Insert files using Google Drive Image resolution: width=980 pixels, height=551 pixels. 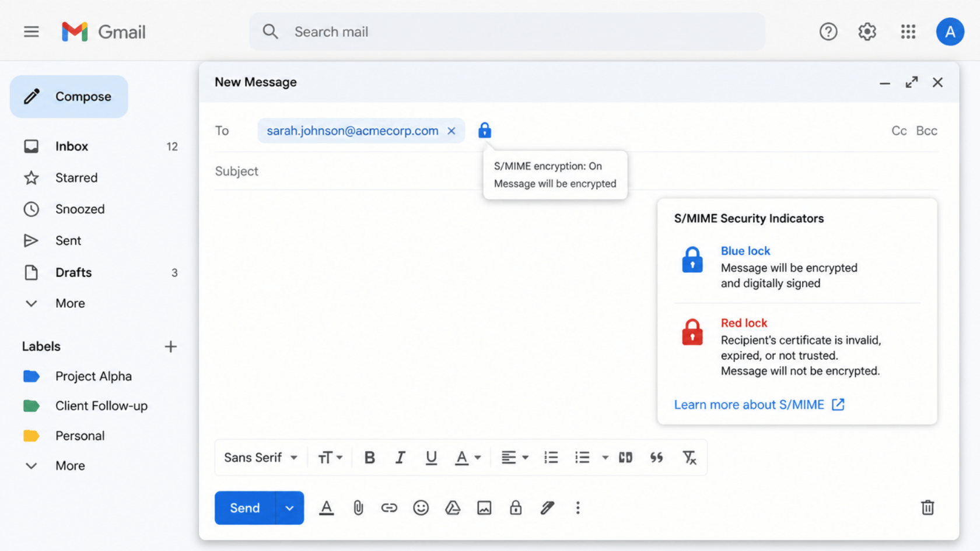(453, 508)
